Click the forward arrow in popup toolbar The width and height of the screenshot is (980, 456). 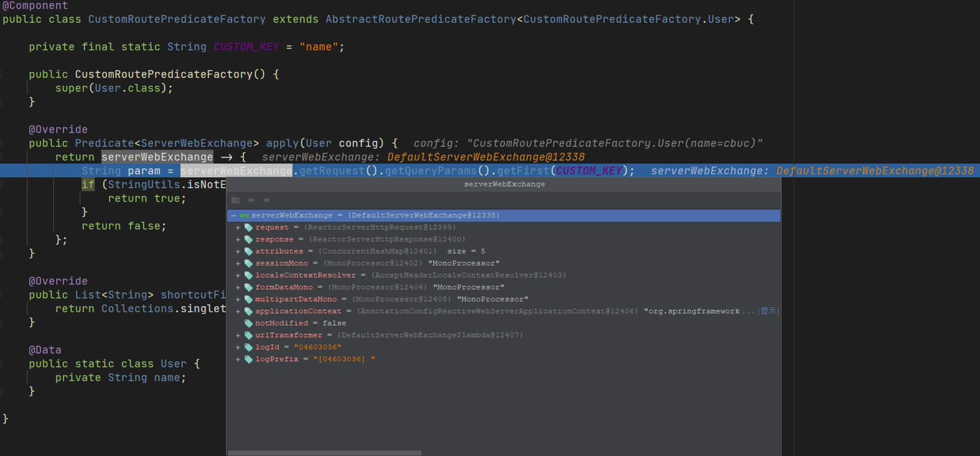267,200
